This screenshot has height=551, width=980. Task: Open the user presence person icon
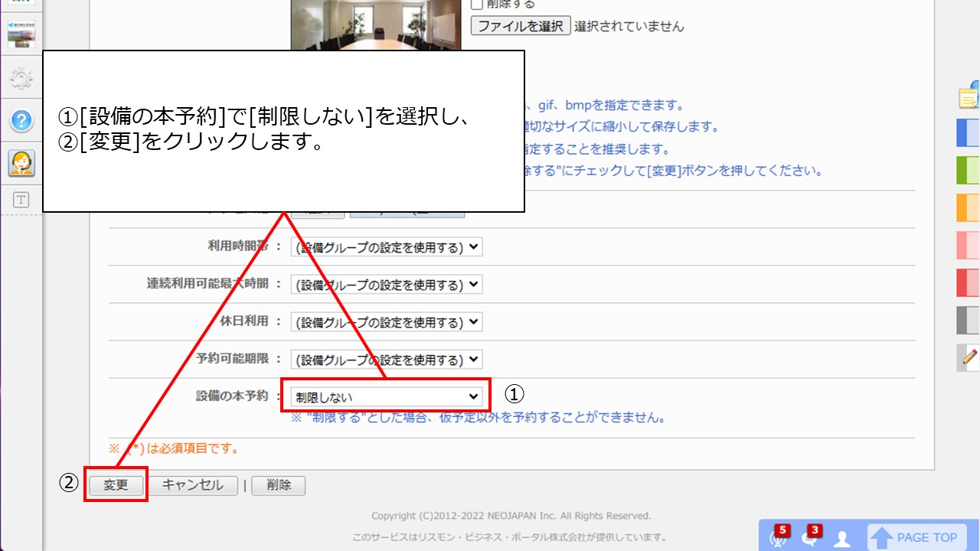(x=842, y=538)
